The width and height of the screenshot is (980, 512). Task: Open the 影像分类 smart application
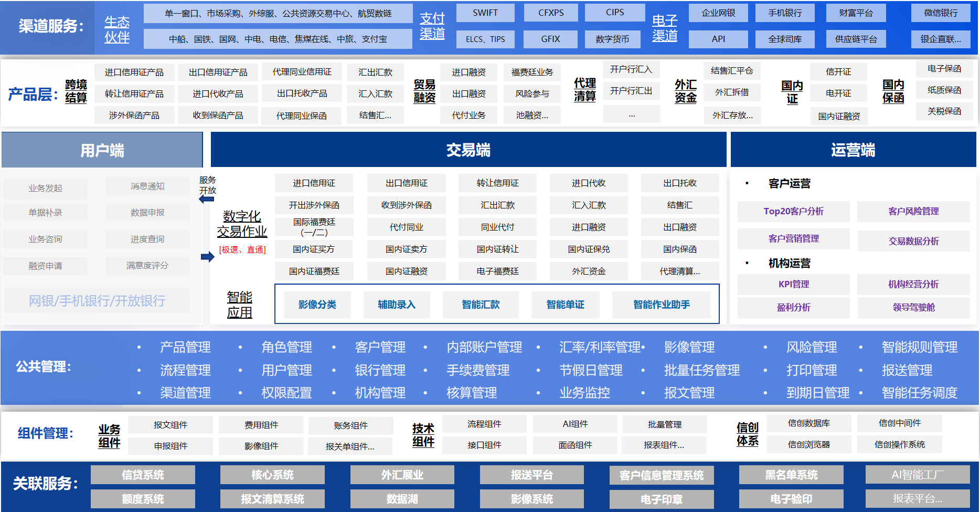coord(317,305)
